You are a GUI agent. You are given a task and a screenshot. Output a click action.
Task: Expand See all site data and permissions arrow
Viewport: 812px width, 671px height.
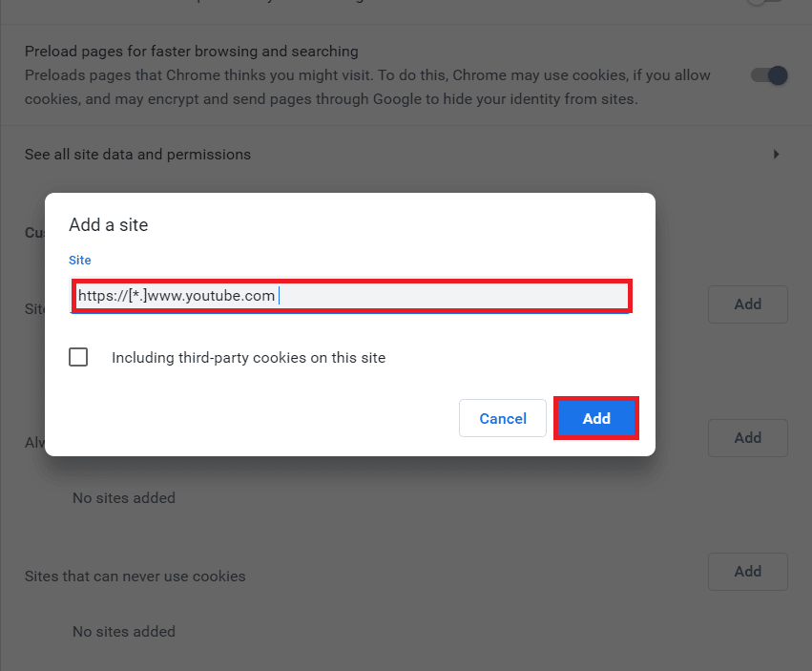777,155
